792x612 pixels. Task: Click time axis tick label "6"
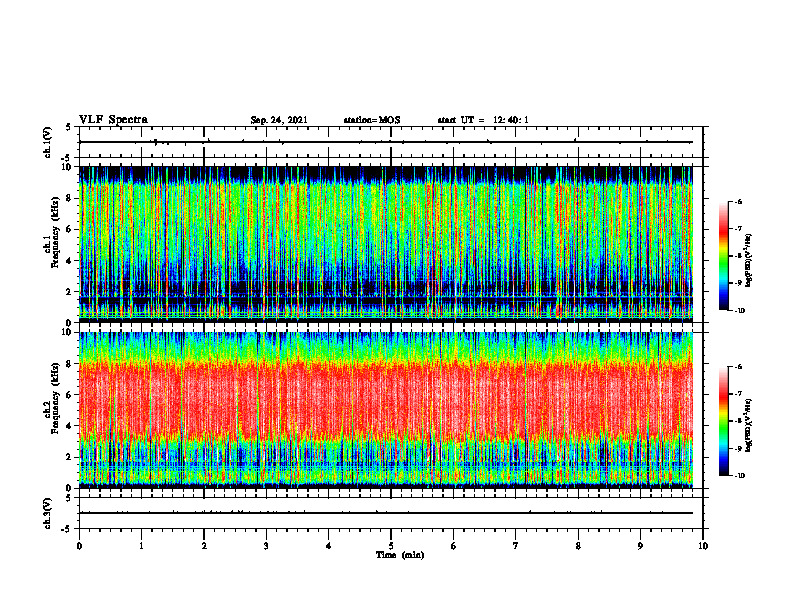(x=454, y=546)
